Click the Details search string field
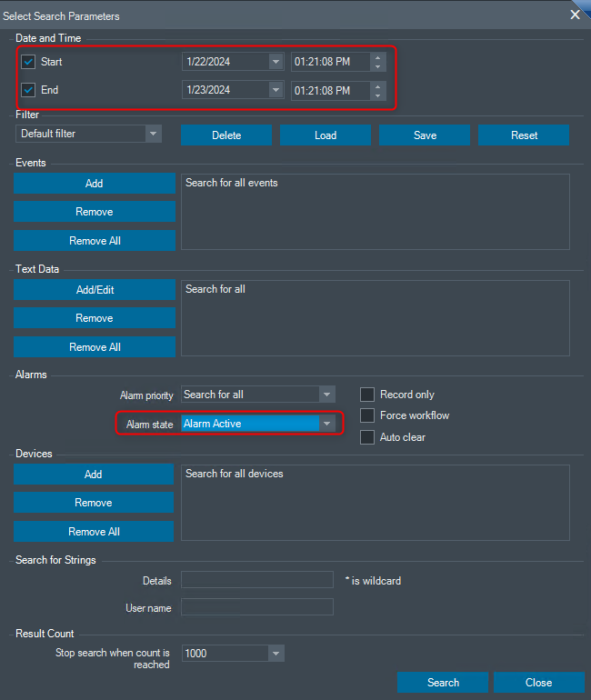This screenshot has width=591, height=700. click(x=257, y=580)
